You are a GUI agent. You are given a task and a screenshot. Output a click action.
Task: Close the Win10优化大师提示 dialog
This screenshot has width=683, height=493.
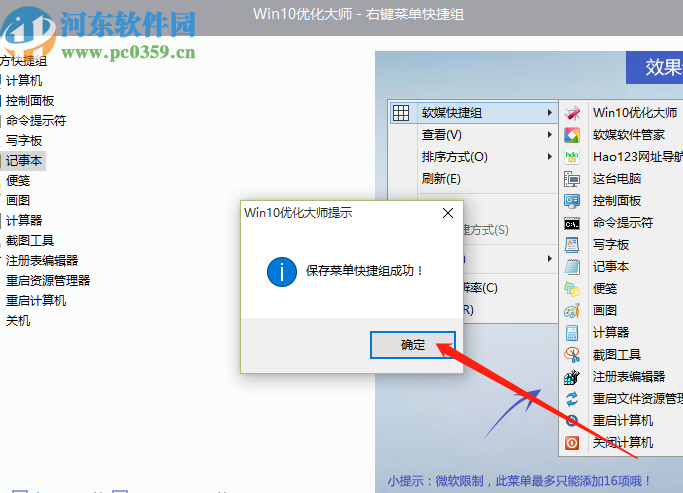point(448,213)
